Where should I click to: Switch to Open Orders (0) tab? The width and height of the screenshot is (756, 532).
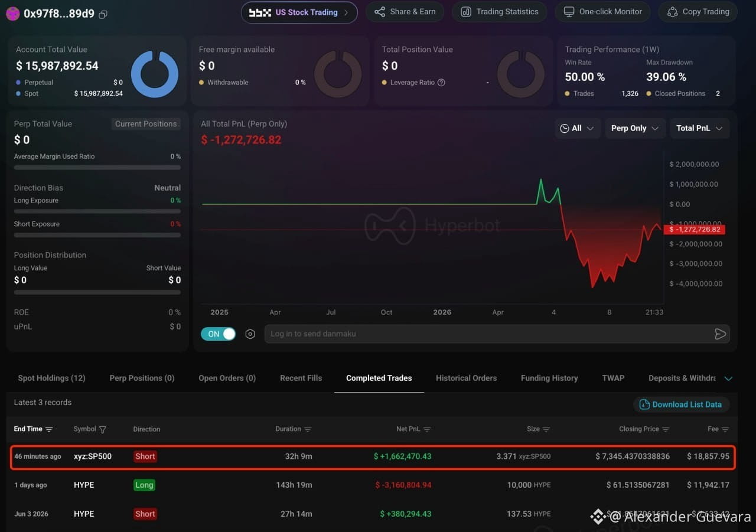(x=227, y=378)
